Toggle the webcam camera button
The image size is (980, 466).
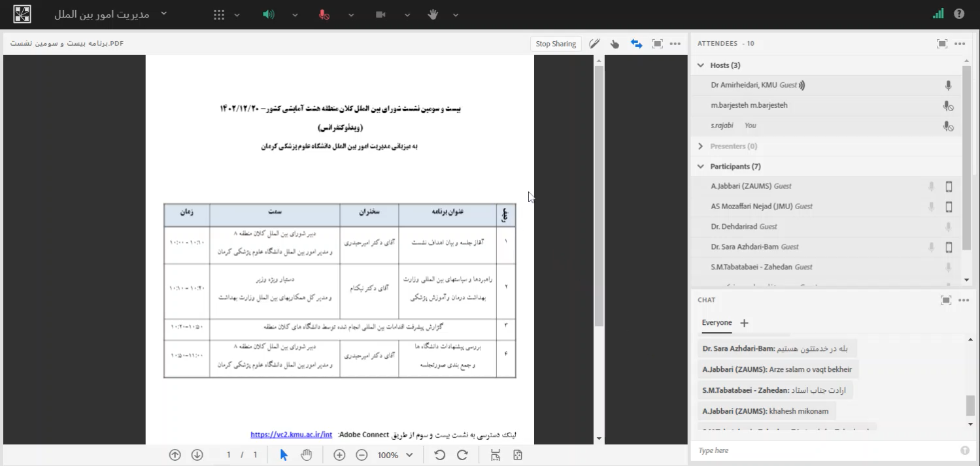(380, 14)
